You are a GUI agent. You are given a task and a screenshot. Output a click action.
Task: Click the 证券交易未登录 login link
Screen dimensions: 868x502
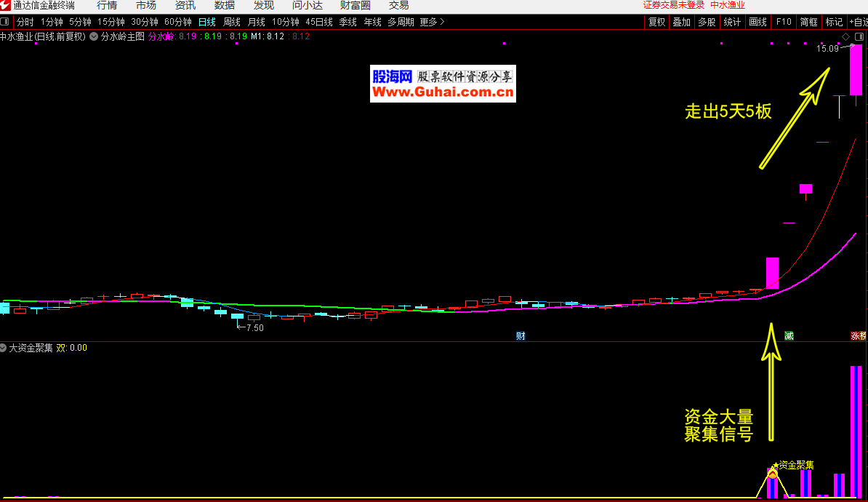pos(673,5)
